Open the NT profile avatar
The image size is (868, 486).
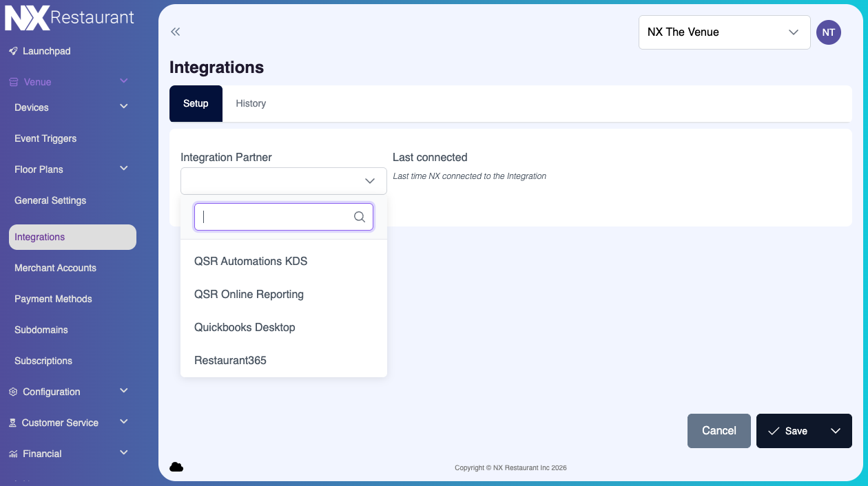[828, 32]
